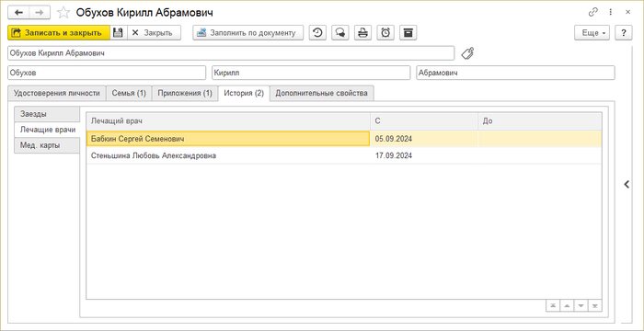Screen dimensions: 644x331
Task: Add to favorites with the star icon
Action: 63,12
